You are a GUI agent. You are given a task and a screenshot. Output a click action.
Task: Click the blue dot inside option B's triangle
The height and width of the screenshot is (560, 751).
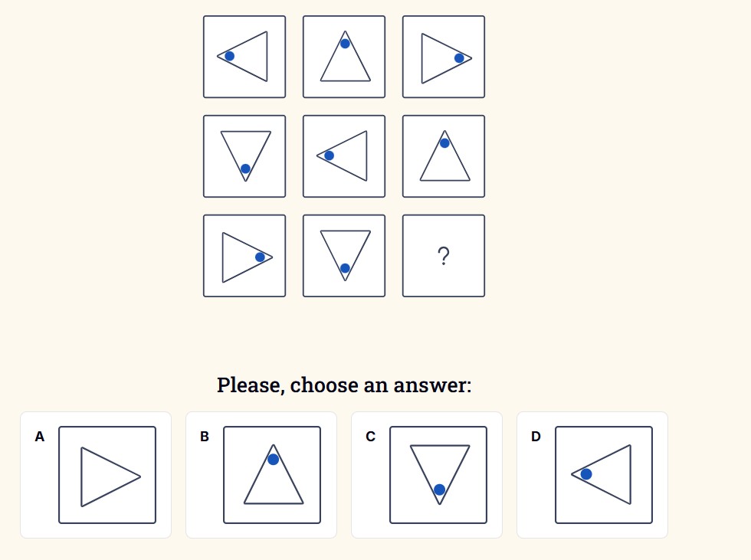(274, 460)
